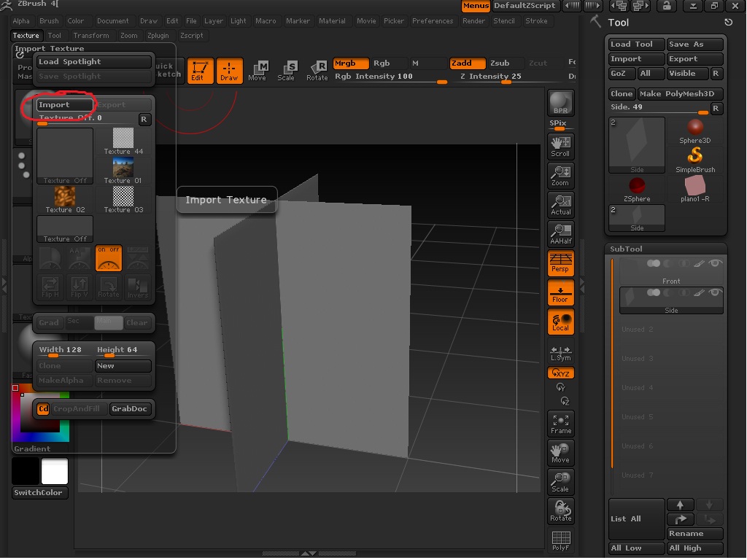Click the BPR render button

pos(561,103)
